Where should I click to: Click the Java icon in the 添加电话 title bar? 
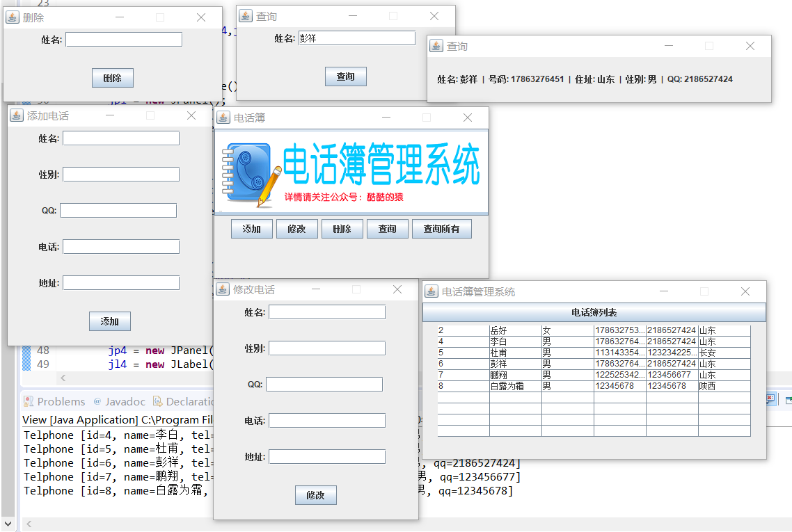coord(15,115)
